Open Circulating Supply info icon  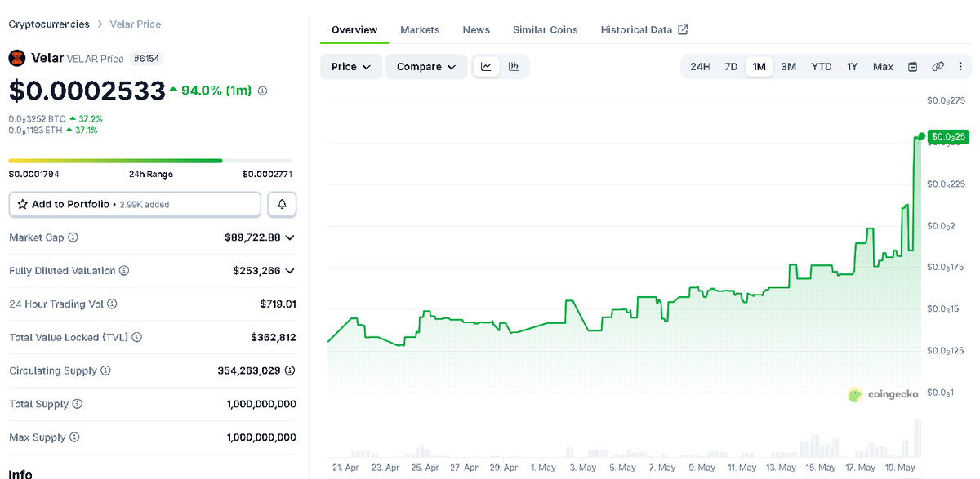pos(105,370)
